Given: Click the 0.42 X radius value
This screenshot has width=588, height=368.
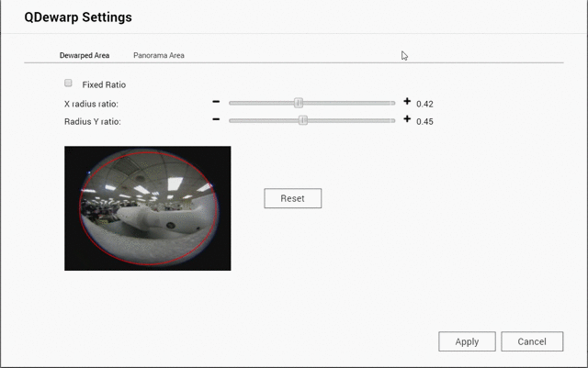Looking at the screenshot, I should pyautogui.click(x=424, y=104).
